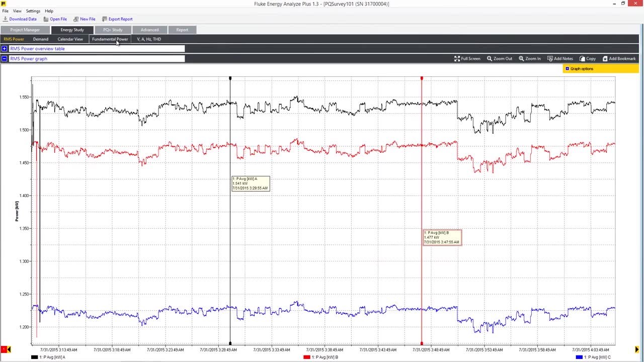Switch to the PQ+ Study tab
The height and width of the screenshot is (362, 644).
(113, 30)
